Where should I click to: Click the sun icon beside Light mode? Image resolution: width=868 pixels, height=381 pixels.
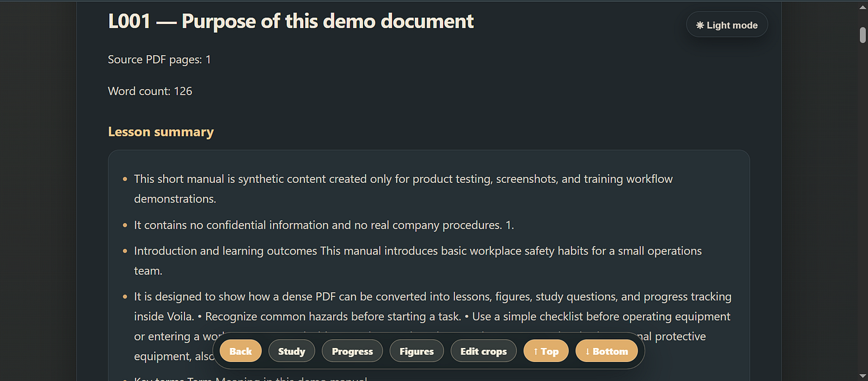pyautogui.click(x=700, y=25)
